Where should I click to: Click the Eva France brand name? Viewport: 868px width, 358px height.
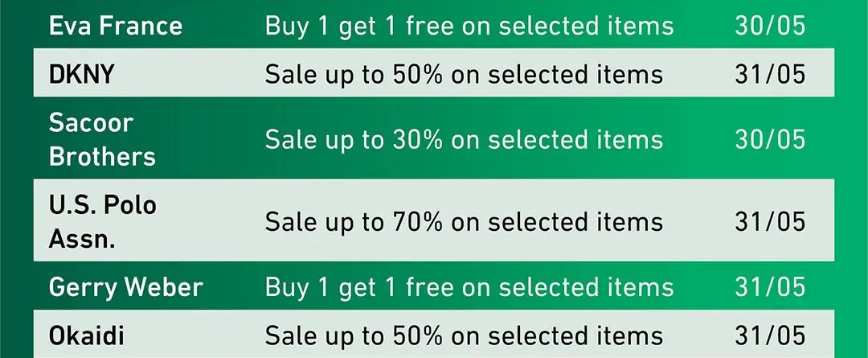click(x=116, y=26)
